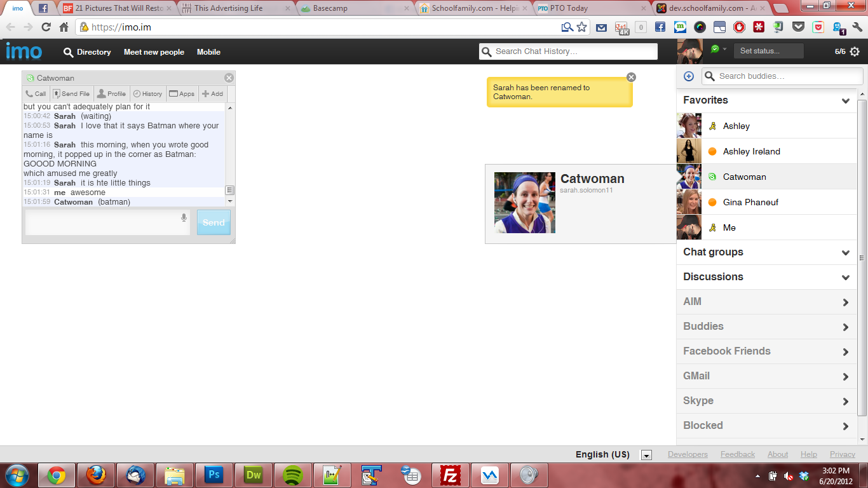Expand the Facebook Friends group

point(845,352)
